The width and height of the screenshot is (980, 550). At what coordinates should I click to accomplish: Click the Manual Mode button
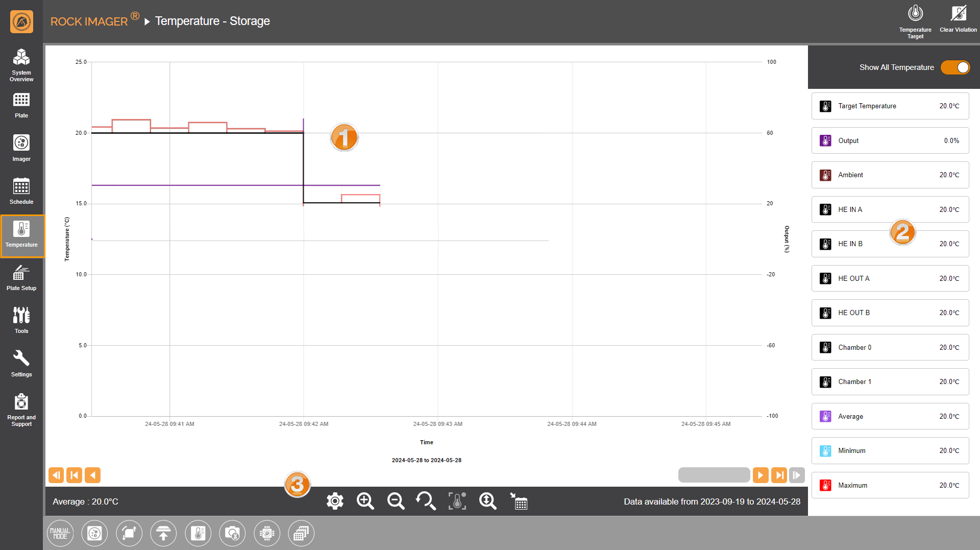click(60, 534)
